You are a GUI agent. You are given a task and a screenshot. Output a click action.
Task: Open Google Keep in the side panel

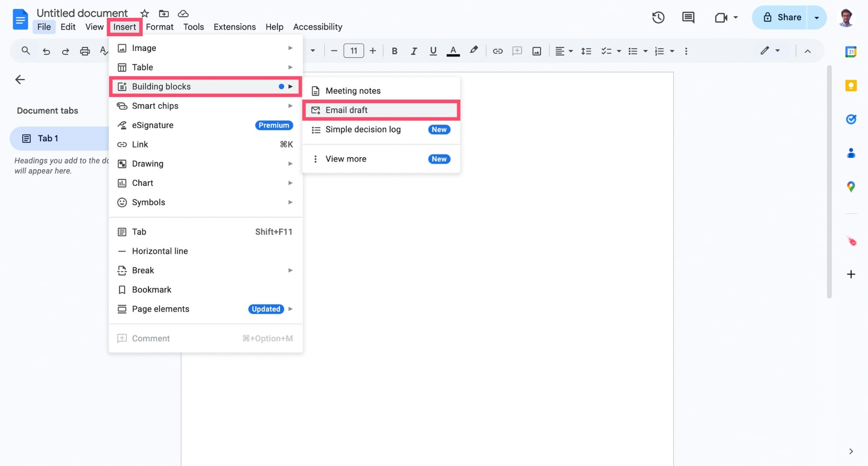[x=851, y=85]
